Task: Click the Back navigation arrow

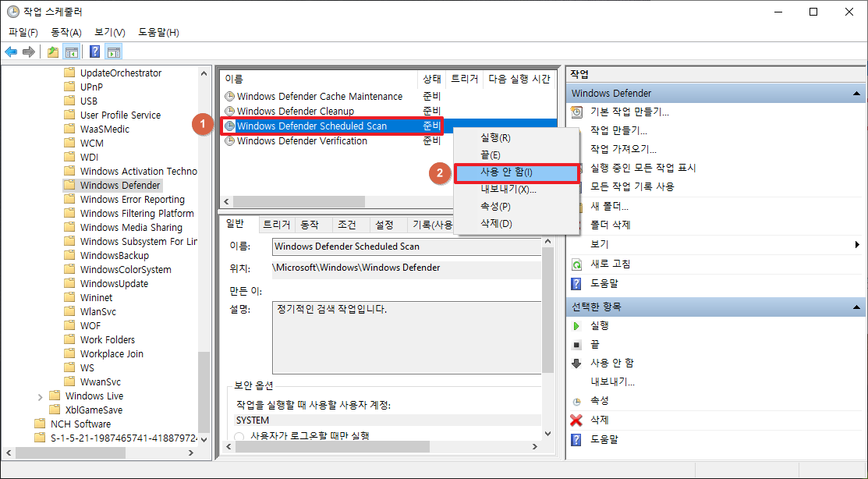Action: pos(11,51)
